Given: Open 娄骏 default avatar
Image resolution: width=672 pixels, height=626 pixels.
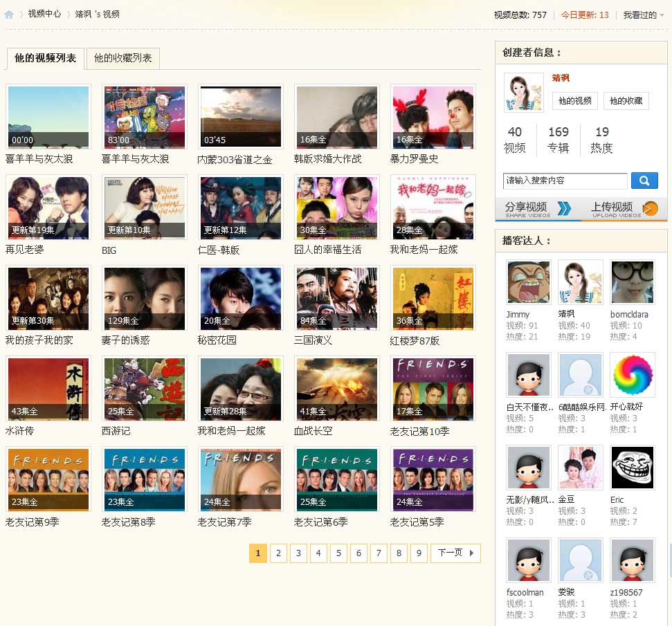Looking at the screenshot, I should [580, 560].
